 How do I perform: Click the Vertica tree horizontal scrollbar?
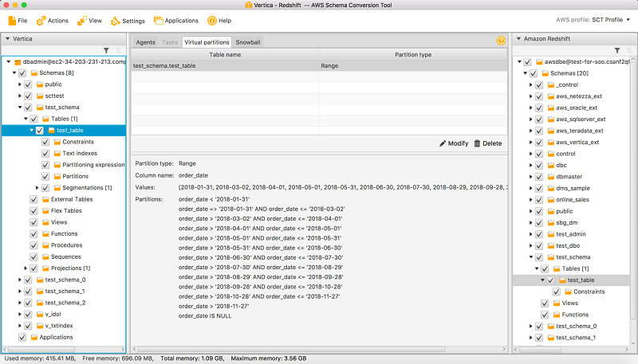pyautogui.click(x=41, y=350)
